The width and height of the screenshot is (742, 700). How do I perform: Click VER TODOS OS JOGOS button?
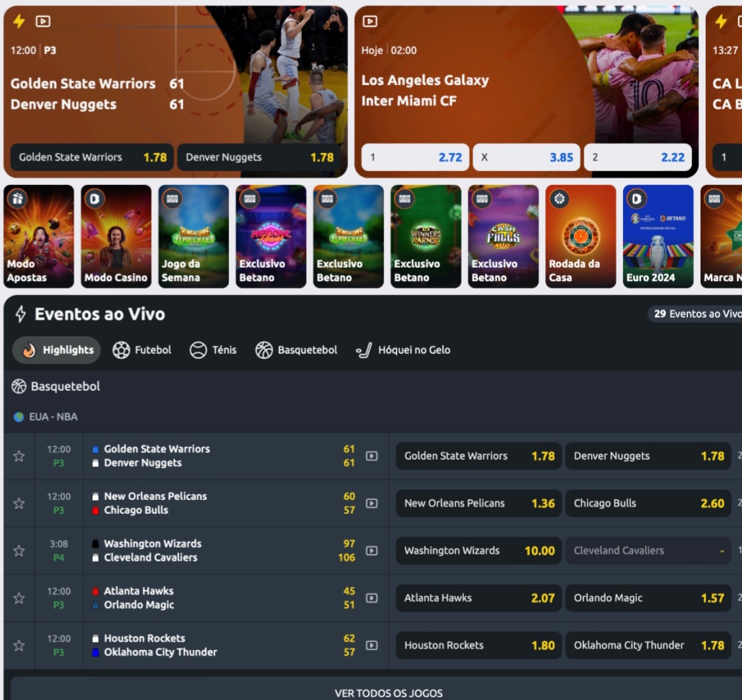[388, 693]
